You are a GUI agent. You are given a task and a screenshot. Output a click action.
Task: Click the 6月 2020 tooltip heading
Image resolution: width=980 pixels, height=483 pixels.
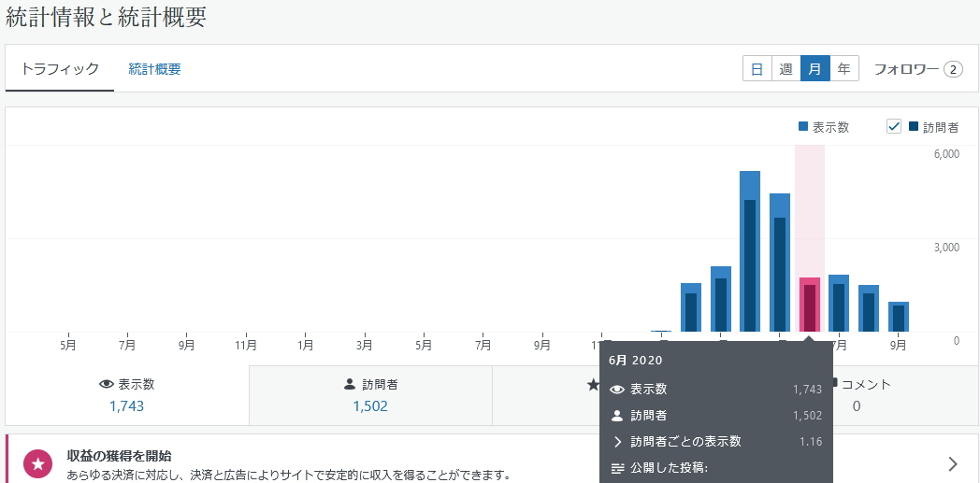(x=636, y=360)
